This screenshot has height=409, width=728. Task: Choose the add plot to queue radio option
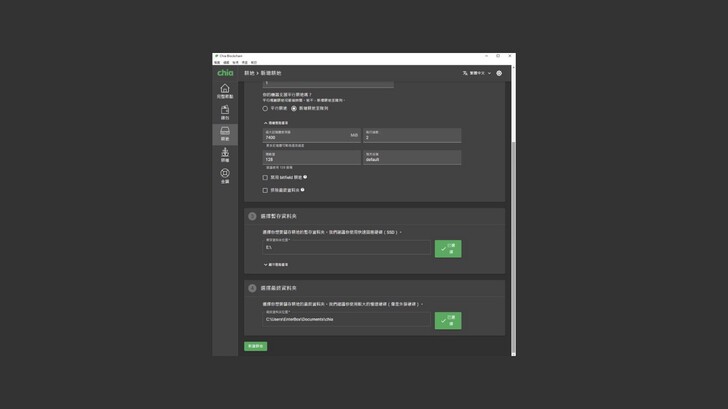coord(294,108)
